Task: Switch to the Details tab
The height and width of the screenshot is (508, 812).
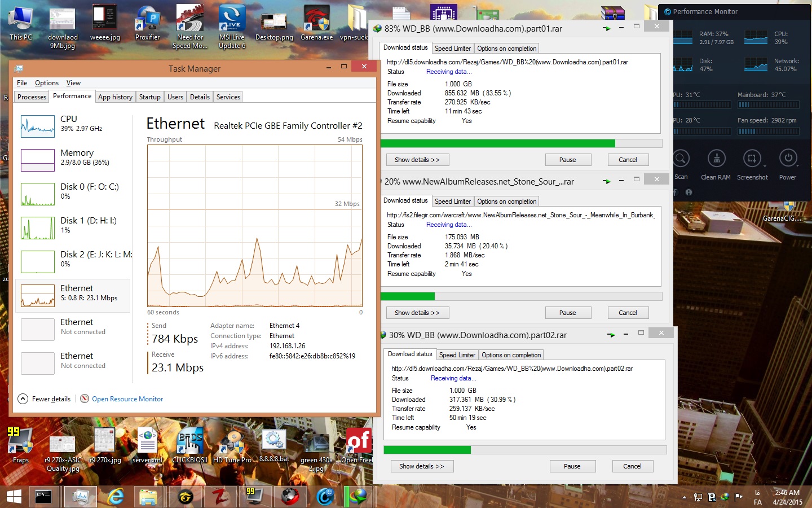Action: 200,97
